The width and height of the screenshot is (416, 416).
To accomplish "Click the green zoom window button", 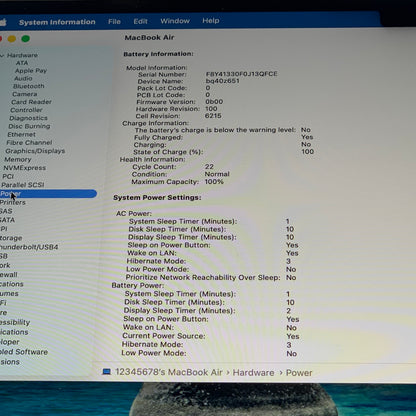I will coord(26,39).
